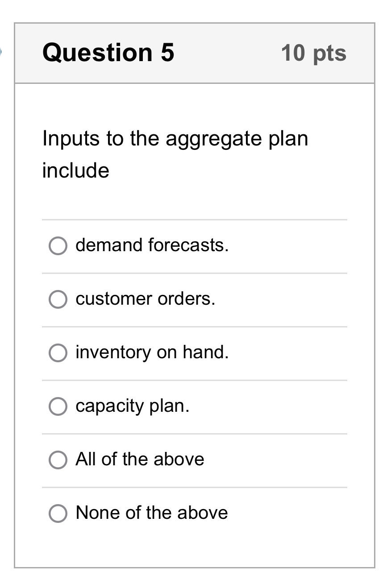Screen dimensions: 391x588
Task: Select the demand forecasts radio button
Action: 58,245
